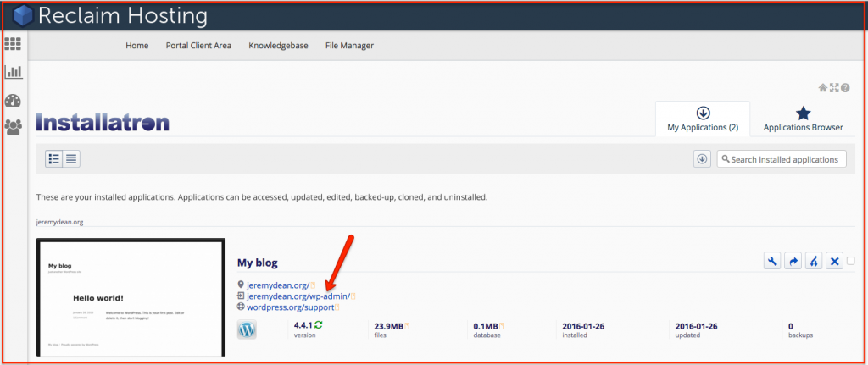
Task: Open the dashboard gauge sidebar icon
Action: (x=13, y=101)
